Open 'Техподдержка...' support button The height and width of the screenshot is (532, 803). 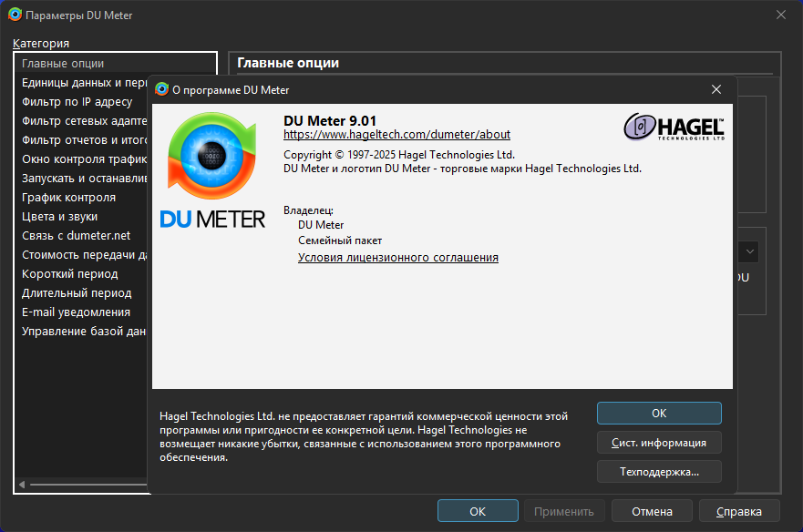click(659, 472)
